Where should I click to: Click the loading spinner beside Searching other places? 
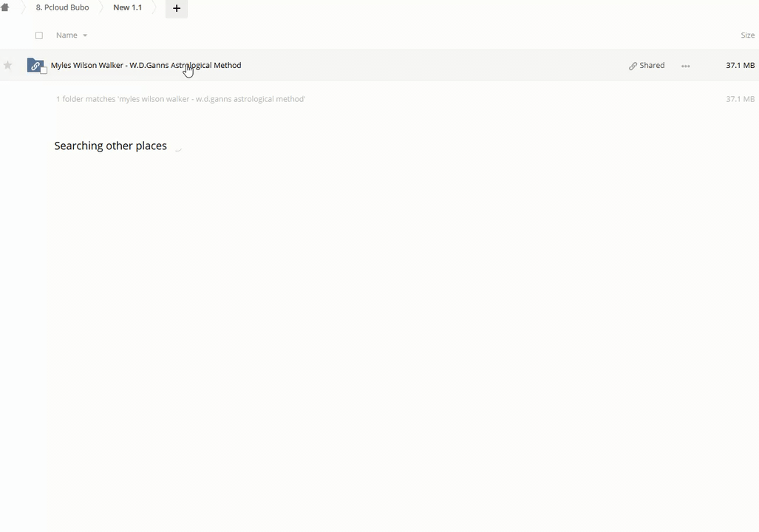pos(177,146)
